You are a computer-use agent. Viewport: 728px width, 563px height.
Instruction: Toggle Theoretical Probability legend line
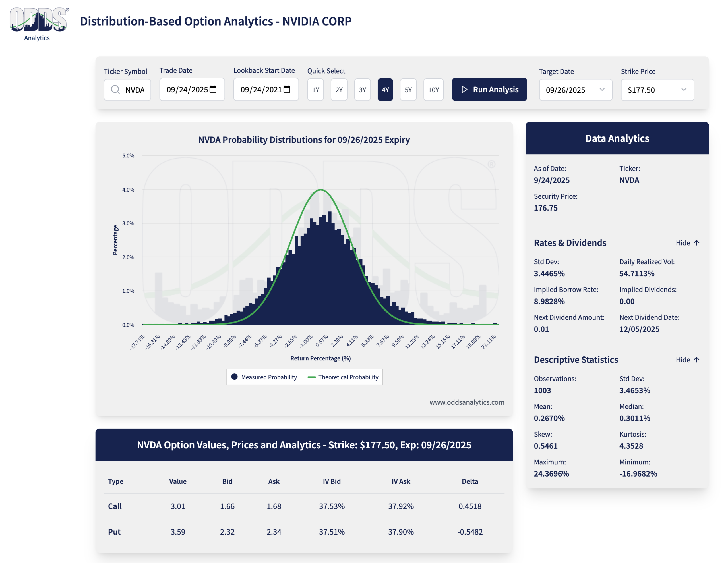[311, 377]
